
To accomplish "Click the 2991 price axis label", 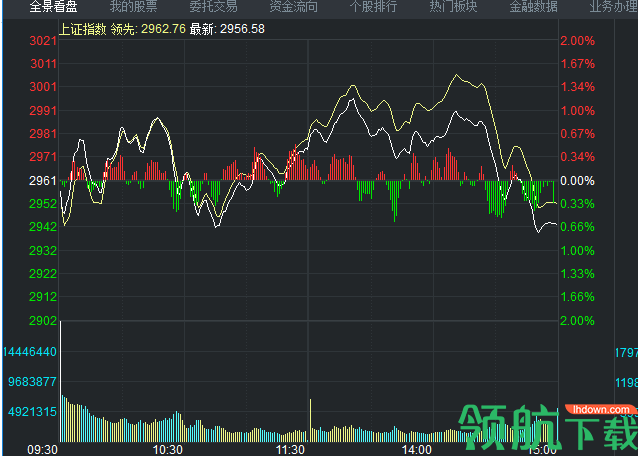I will click(x=43, y=111).
